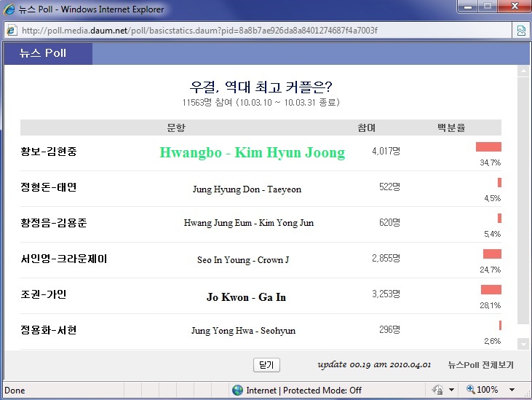Click the 닫기 close button
This screenshot has height=400, width=532.
point(266,365)
